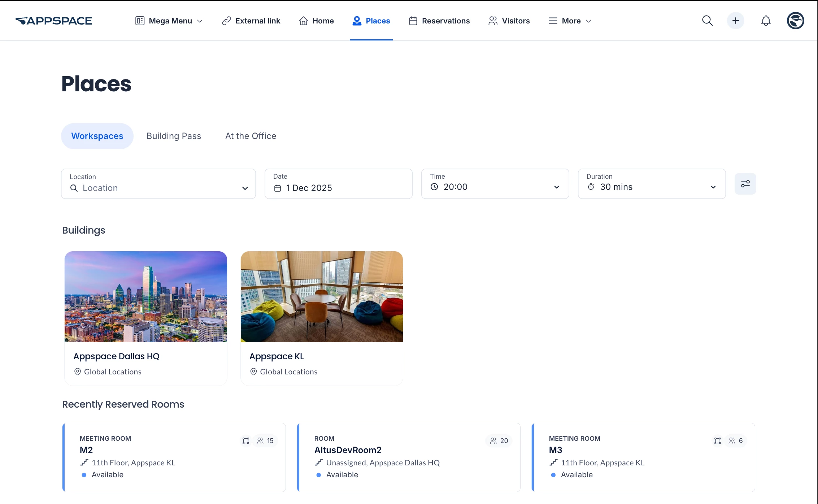
Task: Switch to the At the Office tab
Action: [x=251, y=136]
